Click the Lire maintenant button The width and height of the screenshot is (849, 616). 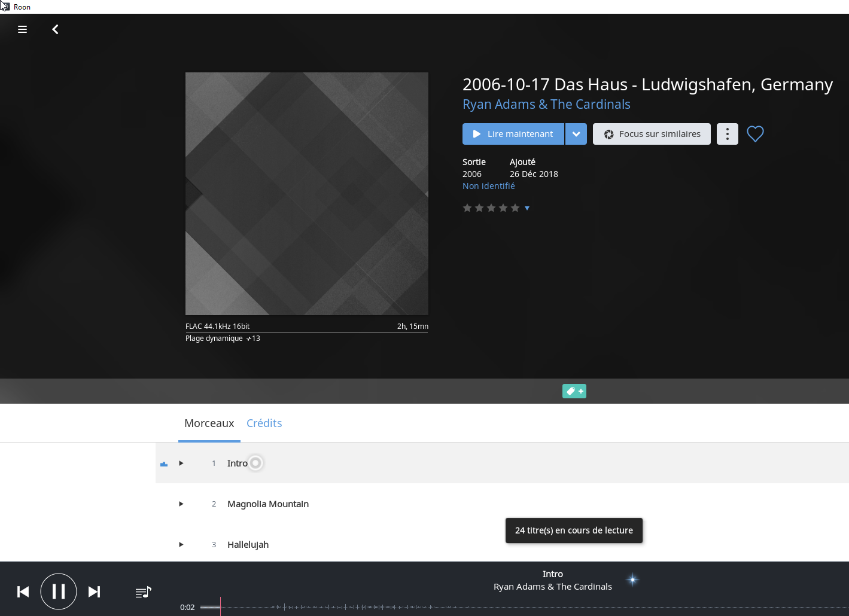pyautogui.click(x=513, y=134)
